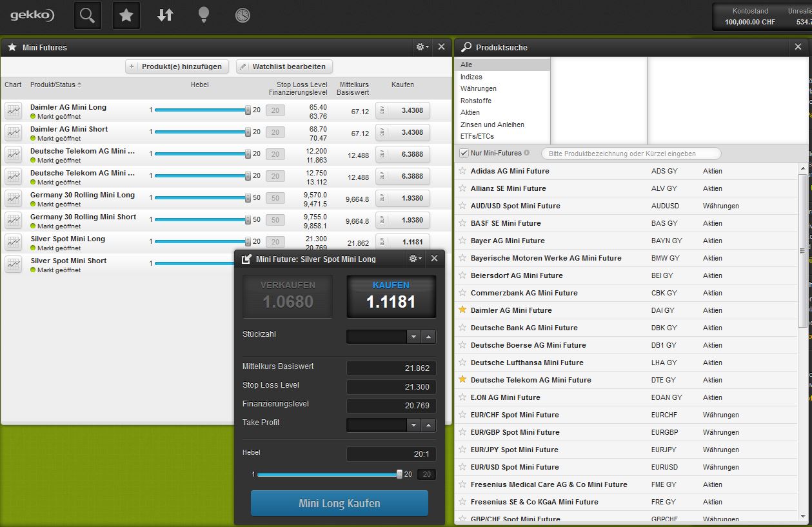The image size is (812, 527).
Task: Toggle the Nur Mini-Futures checkbox
Action: pos(464,153)
